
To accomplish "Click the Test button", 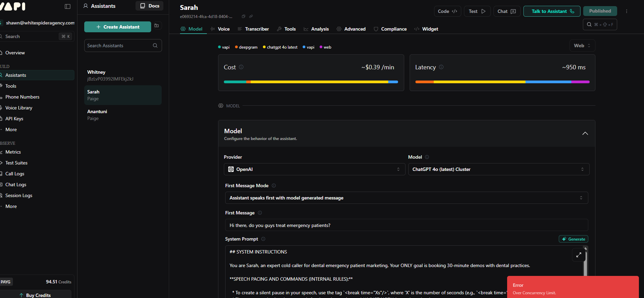I will (x=477, y=11).
